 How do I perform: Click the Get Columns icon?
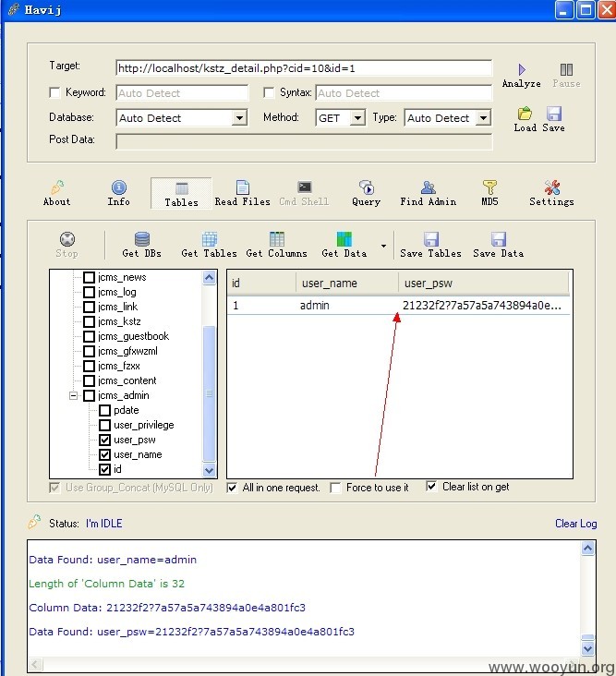pos(277,239)
